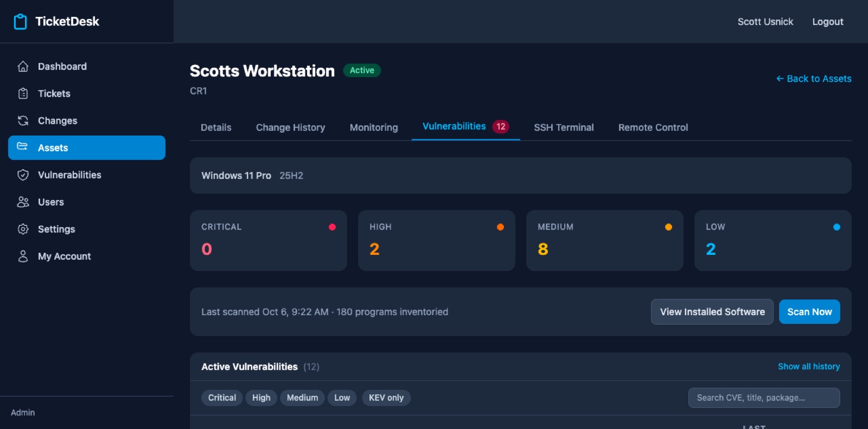868x429 pixels.
Task: Click the Settings gear icon
Action: click(x=23, y=229)
